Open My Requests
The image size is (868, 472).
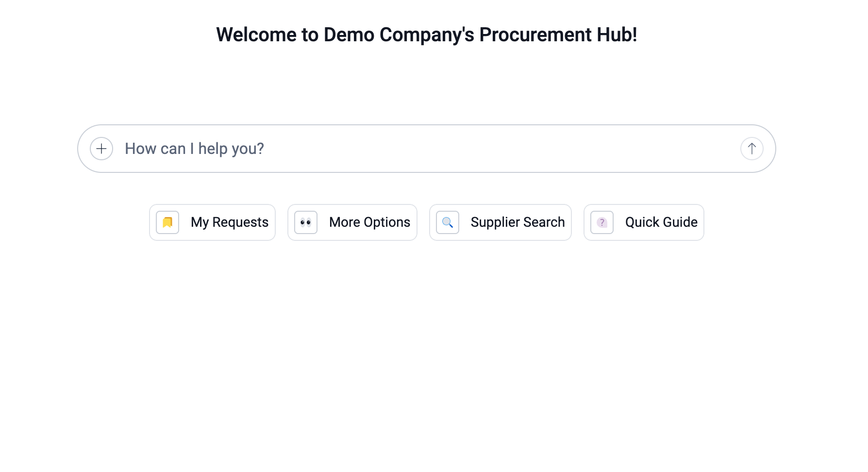click(213, 222)
